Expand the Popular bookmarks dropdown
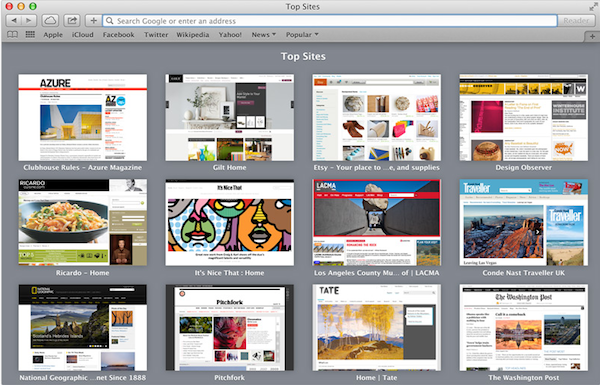The width and height of the screenshot is (600, 385). click(x=302, y=35)
